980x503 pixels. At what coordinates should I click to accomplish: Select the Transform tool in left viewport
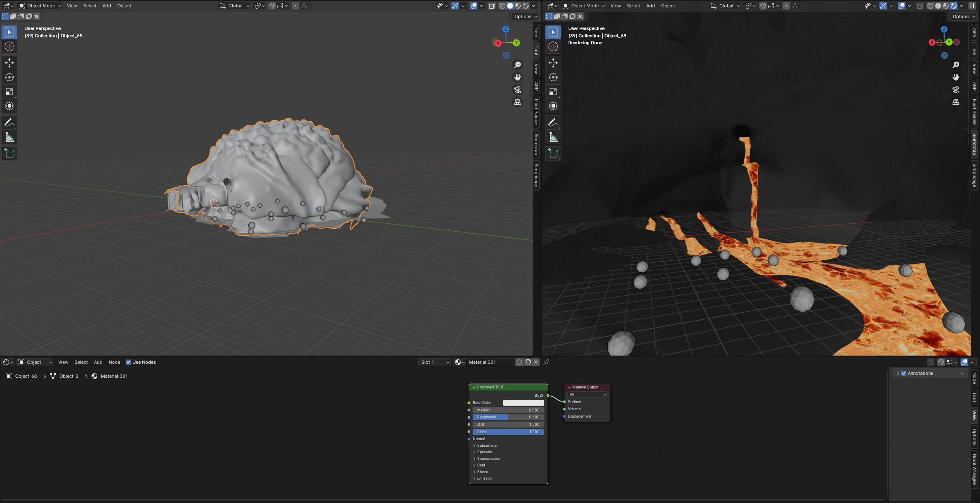[x=9, y=106]
